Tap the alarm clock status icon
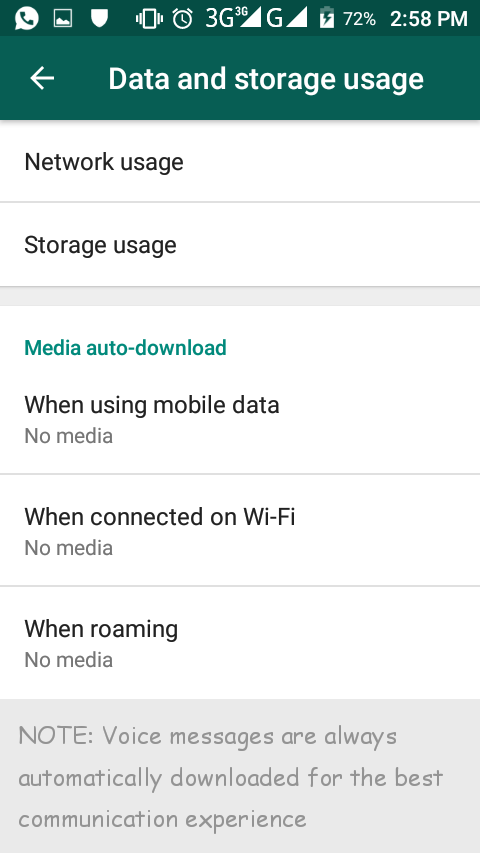Image resolution: width=480 pixels, height=854 pixels. pos(183,19)
